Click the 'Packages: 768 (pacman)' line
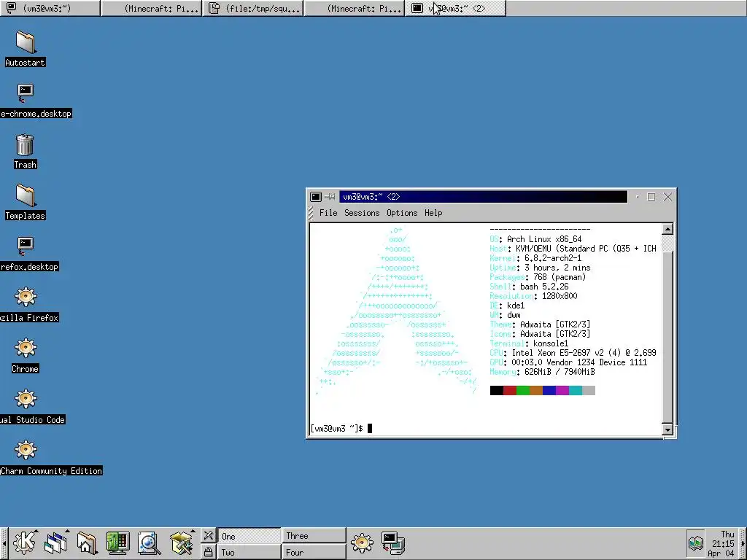This screenshot has width=747, height=560. click(x=538, y=277)
